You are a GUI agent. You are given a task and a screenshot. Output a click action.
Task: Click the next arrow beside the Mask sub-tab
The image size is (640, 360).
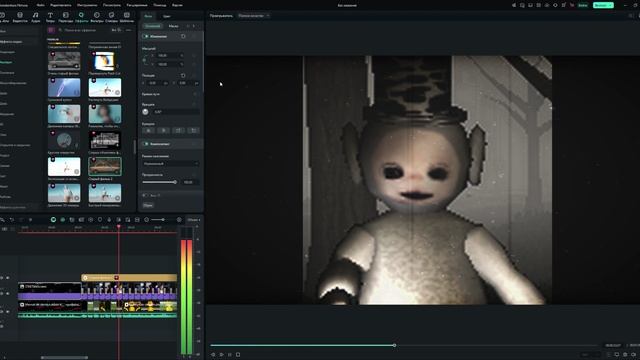[193, 26]
